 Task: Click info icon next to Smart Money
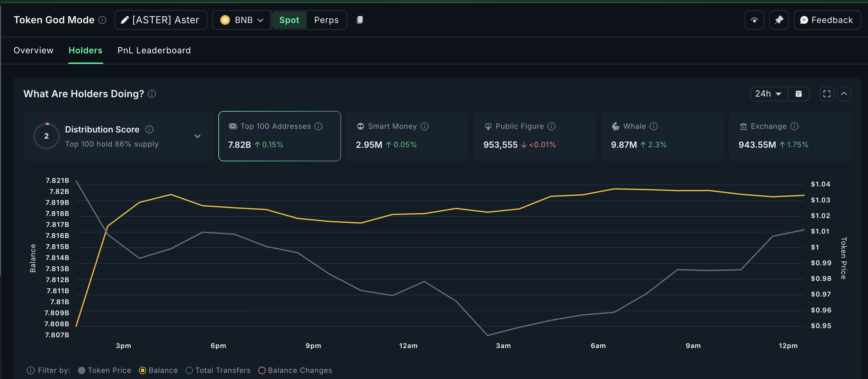coord(424,126)
